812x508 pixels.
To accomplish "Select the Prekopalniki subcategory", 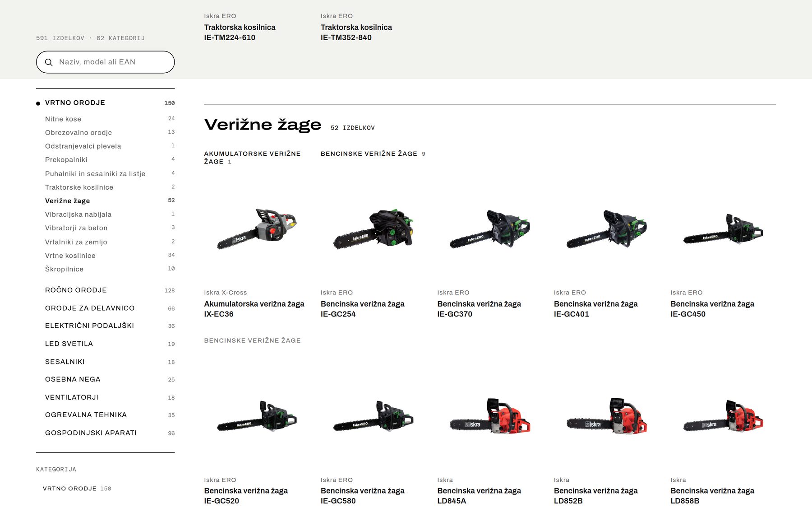I will coord(110,159).
